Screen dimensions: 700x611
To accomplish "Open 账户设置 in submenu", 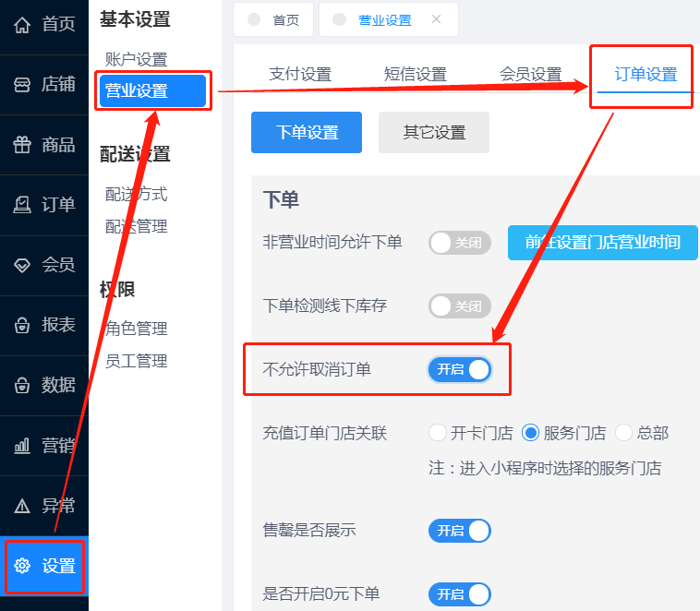I will pyautogui.click(x=136, y=59).
